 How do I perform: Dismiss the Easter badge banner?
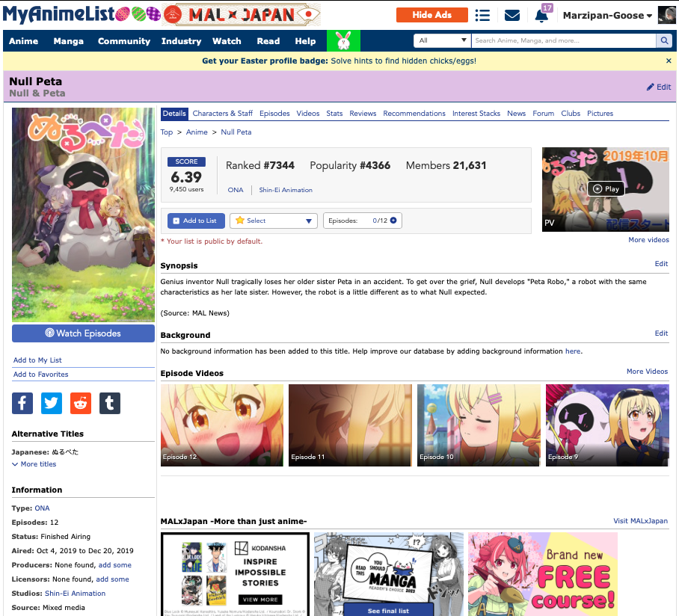(669, 61)
